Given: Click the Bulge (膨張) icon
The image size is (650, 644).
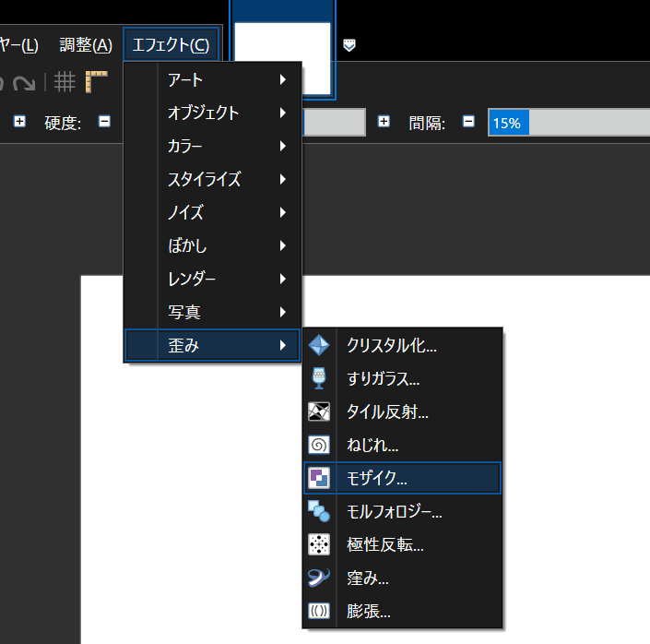Looking at the screenshot, I should click(x=319, y=611).
